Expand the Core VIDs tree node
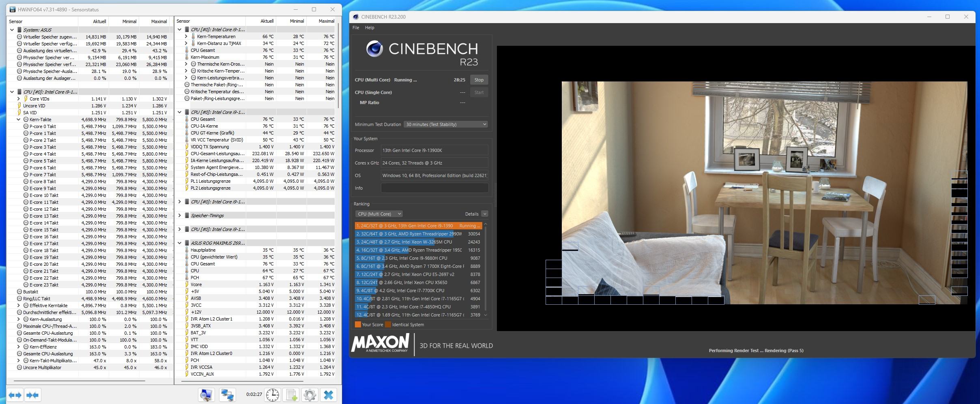The height and width of the screenshot is (404, 980). tap(18, 99)
